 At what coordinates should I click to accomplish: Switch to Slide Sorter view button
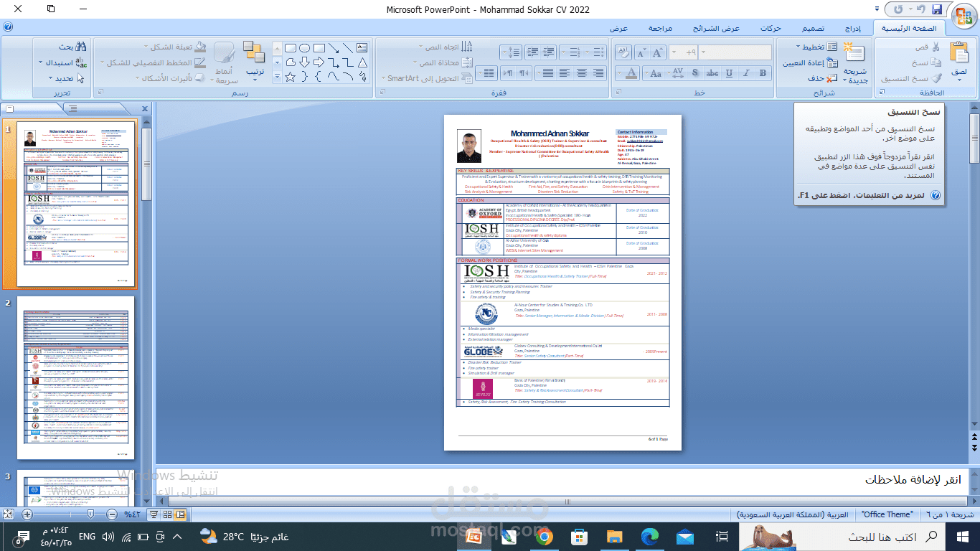click(x=167, y=514)
